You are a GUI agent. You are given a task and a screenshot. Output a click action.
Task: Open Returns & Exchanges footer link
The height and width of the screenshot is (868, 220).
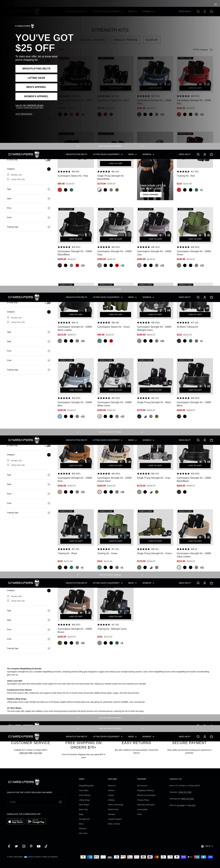pyautogui.click(x=146, y=795)
